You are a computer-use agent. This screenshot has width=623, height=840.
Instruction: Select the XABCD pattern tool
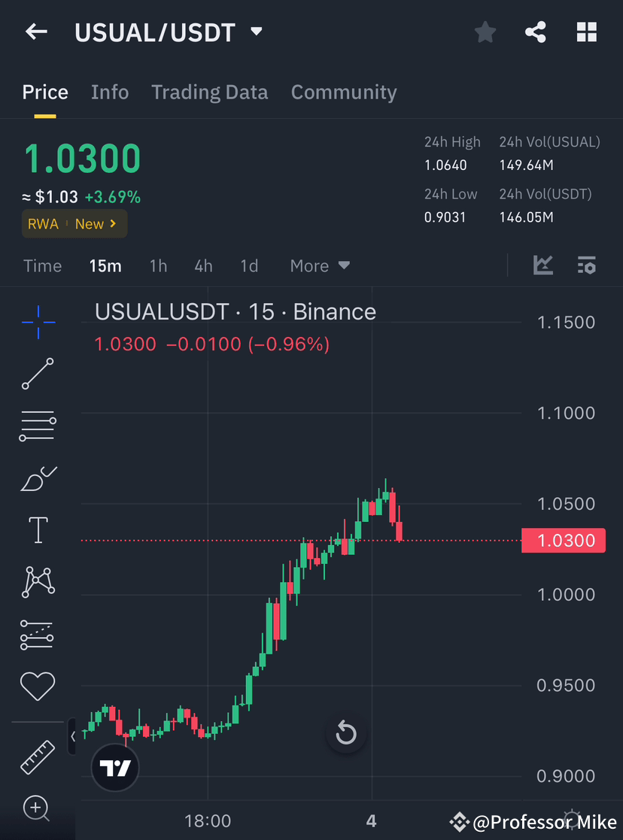[x=37, y=581]
